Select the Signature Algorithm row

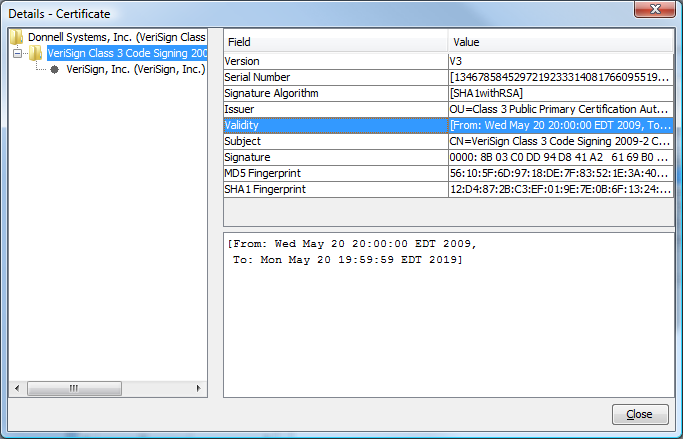tap(335, 93)
